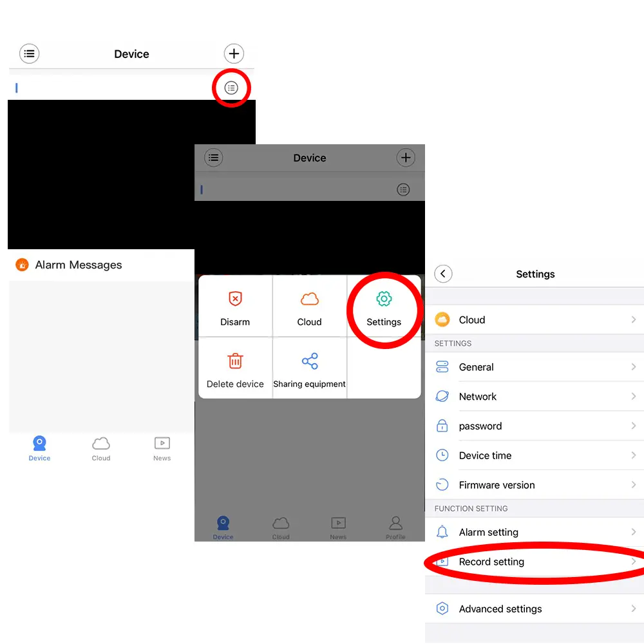Open Device time settings
The width and height of the screenshot is (644, 644).
535,455
